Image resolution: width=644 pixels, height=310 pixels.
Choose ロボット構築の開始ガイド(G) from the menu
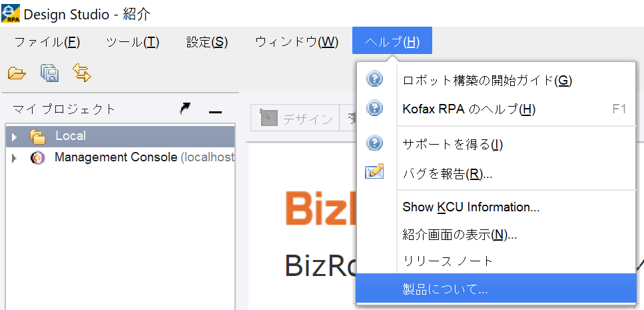click(x=495, y=80)
